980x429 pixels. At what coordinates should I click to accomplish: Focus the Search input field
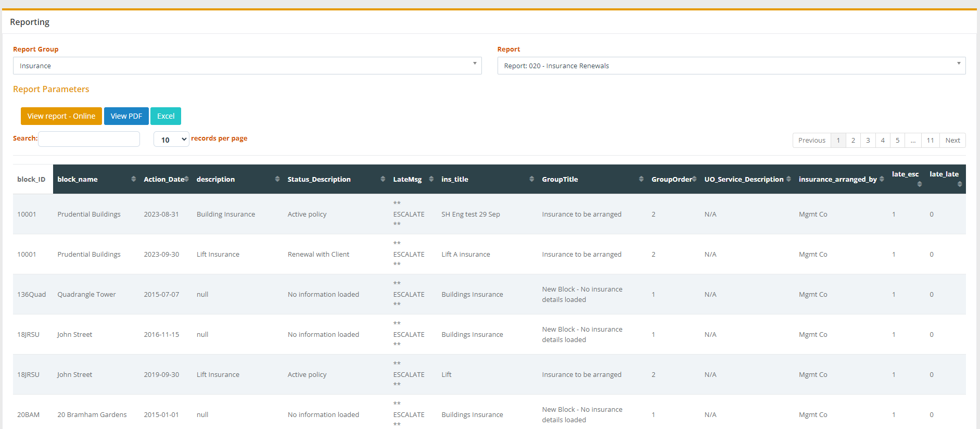(89, 139)
